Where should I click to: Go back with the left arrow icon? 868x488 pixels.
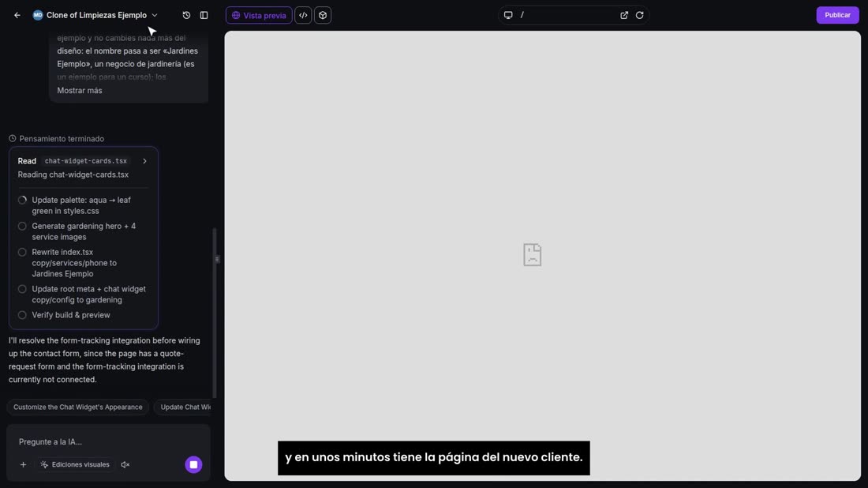(x=17, y=16)
